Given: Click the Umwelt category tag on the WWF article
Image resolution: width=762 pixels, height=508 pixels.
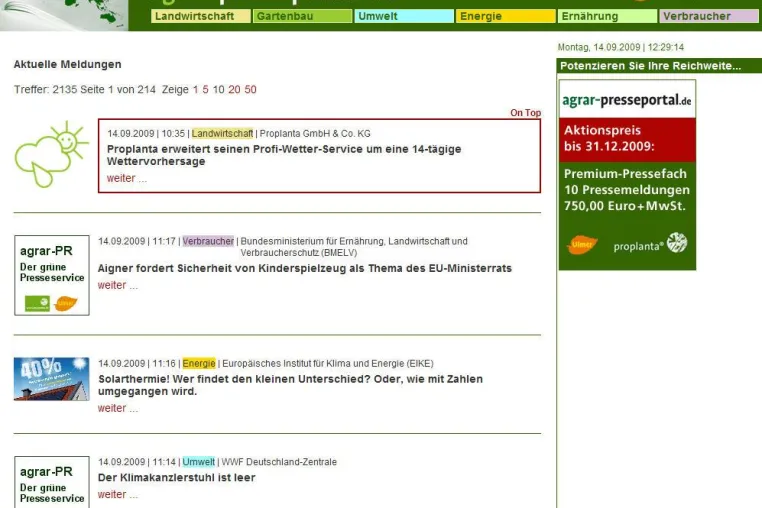Looking at the screenshot, I should [x=198, y=462].
